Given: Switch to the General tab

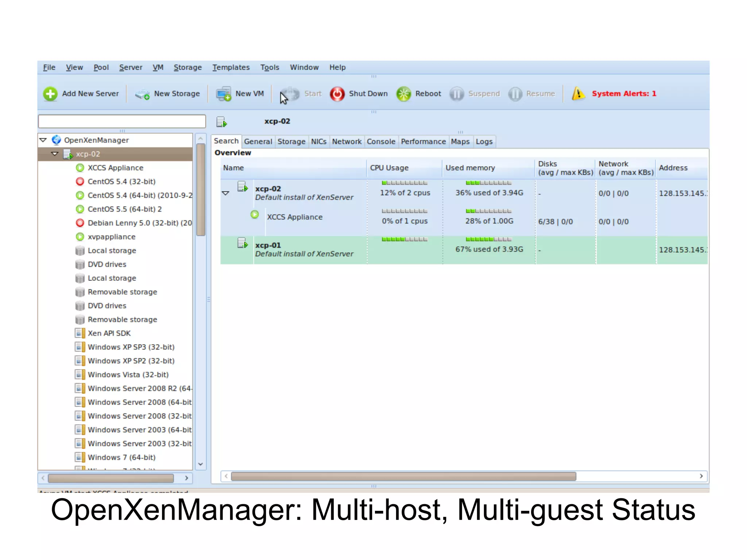Looking at the screenshot, I should click(x=258, y=141).
